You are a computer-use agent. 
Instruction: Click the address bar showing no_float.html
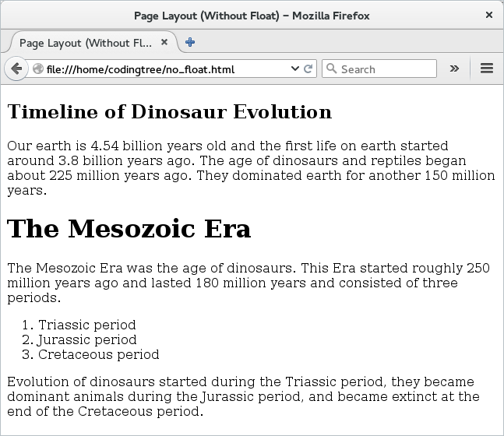(x=164, y=69)
